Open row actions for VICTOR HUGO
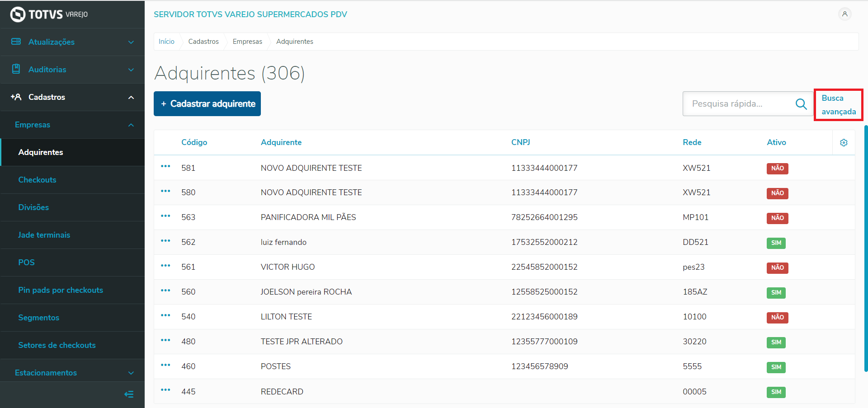This screenshot has height=408, width=868. point(165,266)
